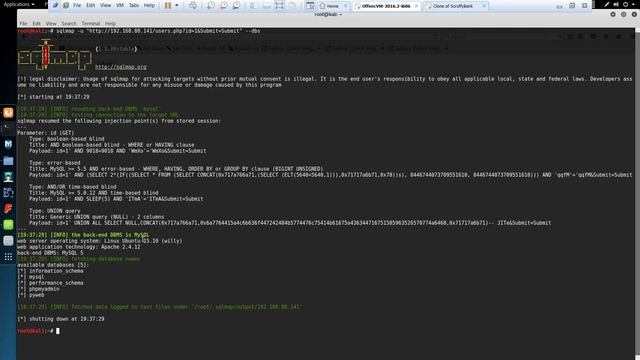Open VMware File menu
The height and width of the screenshot is (360, 640).
77,5
